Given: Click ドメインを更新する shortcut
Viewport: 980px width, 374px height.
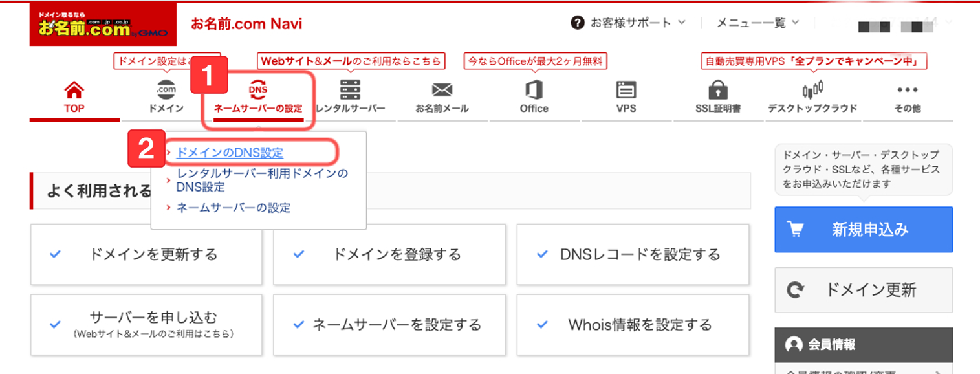Looking at the screenshot, I should (146, 254).
